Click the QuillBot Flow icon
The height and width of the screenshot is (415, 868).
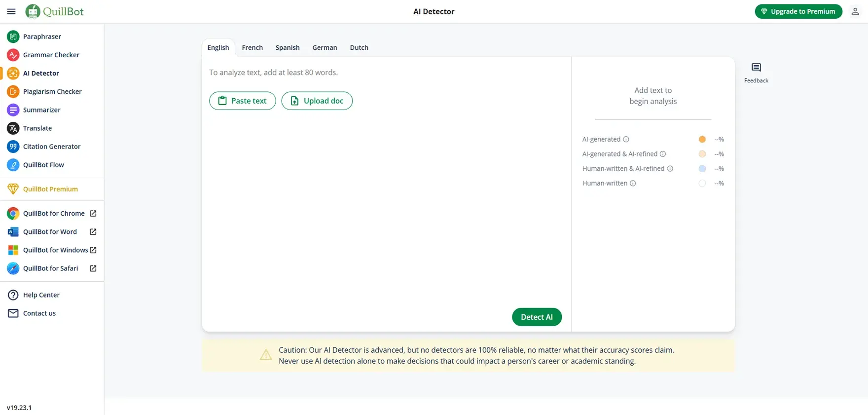tap(13, 165)
